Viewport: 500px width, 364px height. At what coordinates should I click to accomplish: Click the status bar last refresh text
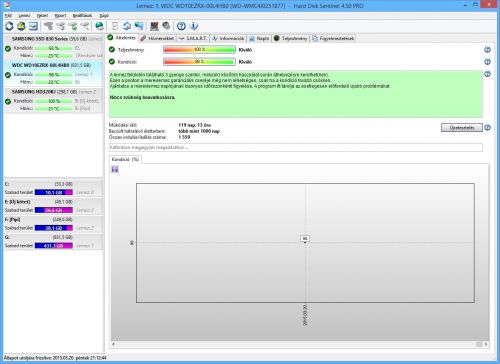[55, 358]
